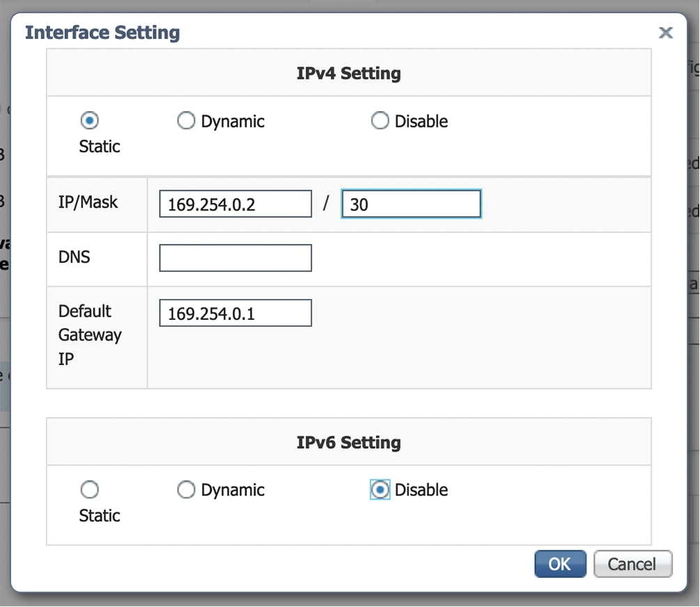This screenshot has height=607, width=700.
Task: Close the Interface Setting dialog with X
Action: pos(665,33)
